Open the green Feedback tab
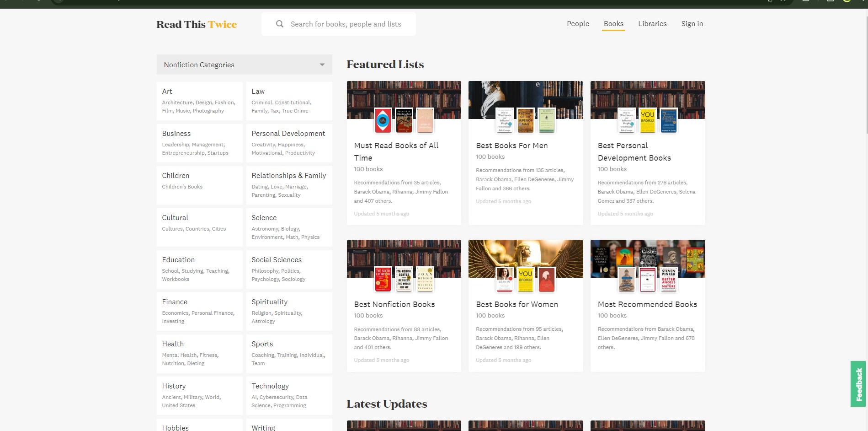This screenshot has height=431, width=868. (x=858, y=384)
